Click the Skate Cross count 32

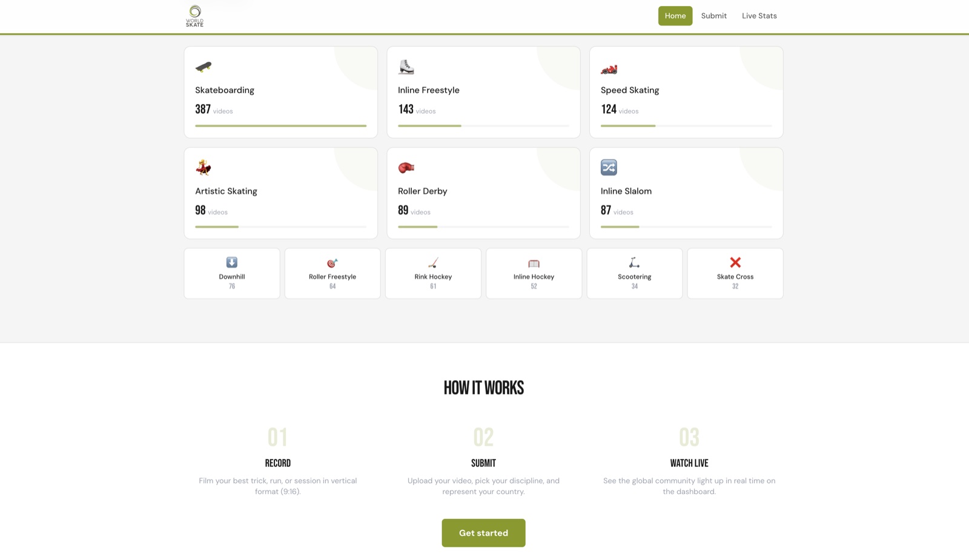point(735,286)
